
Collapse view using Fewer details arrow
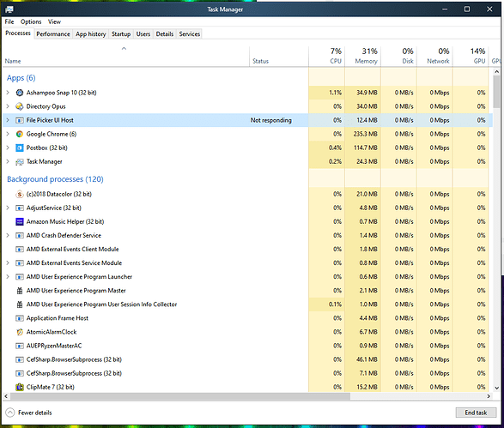click(10, 413)
